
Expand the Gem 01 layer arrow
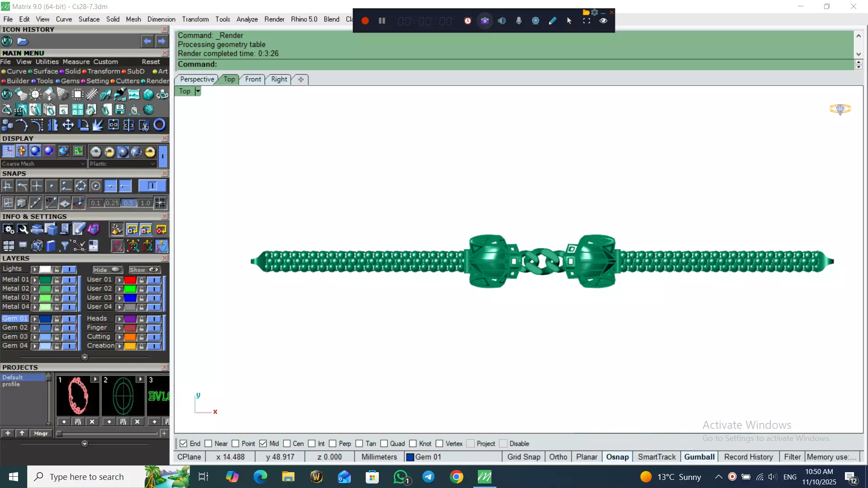[34, 319]
